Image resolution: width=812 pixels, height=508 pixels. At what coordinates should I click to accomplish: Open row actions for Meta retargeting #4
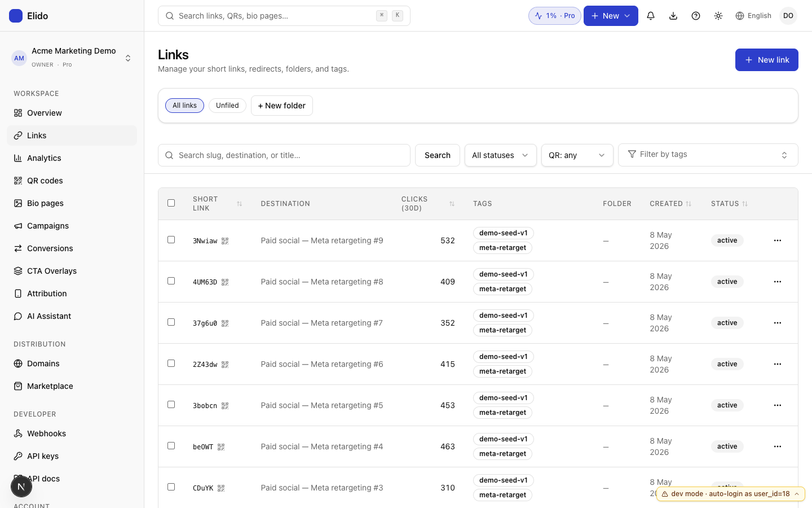[x=778, y=446]
